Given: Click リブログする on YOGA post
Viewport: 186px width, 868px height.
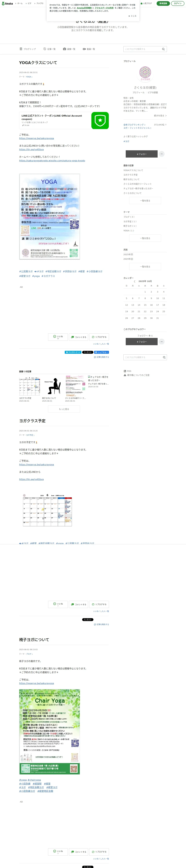Looking at the screenshot, I should coord(99,337).
